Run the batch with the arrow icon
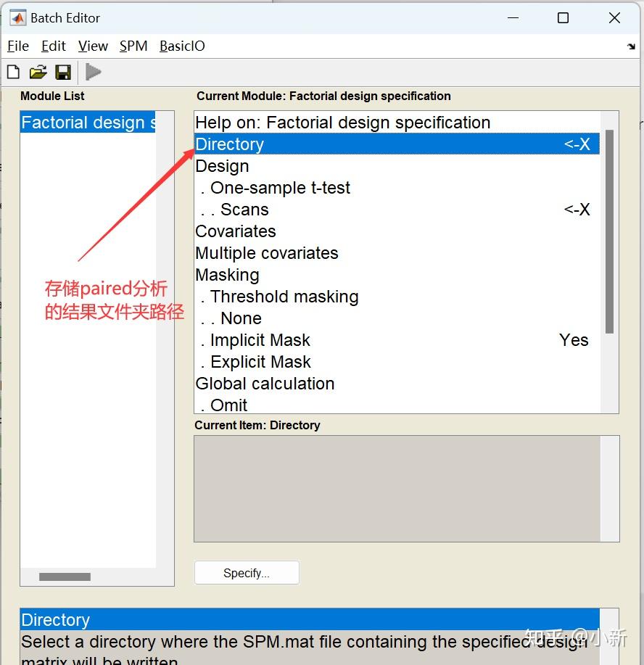This screenshot has height=665, width=644. coord(93,71)
